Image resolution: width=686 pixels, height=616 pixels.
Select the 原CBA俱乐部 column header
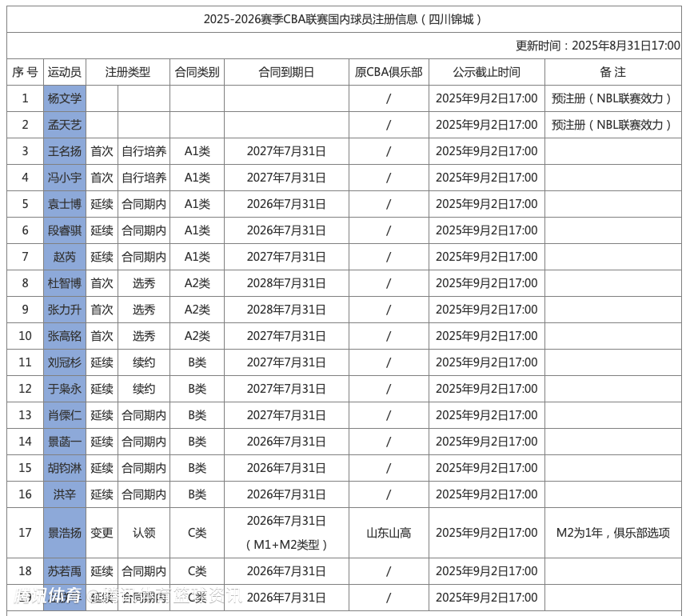(389, 72)
